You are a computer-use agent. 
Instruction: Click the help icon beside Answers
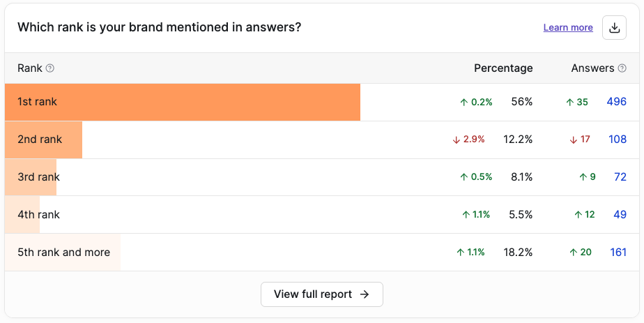622,68
